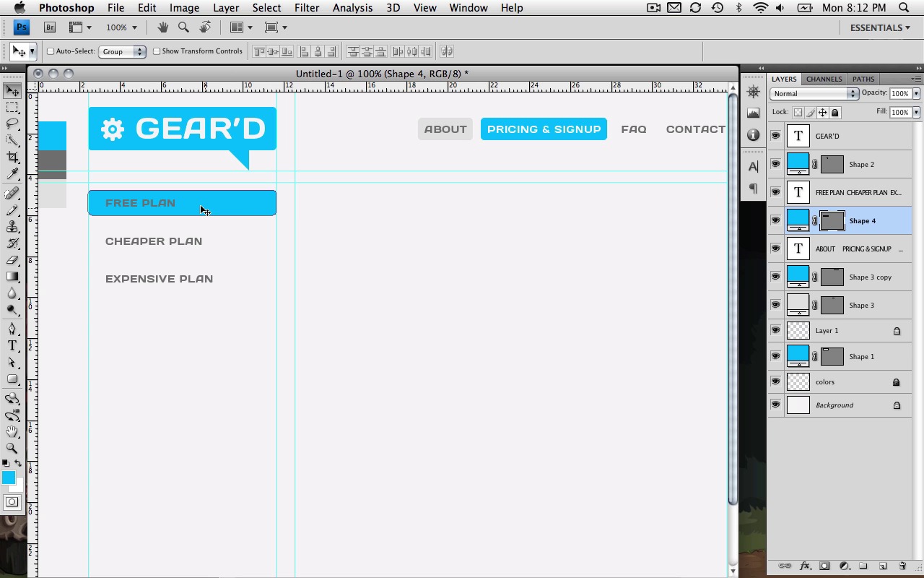Delete layer with trash icon

(902, 566)
